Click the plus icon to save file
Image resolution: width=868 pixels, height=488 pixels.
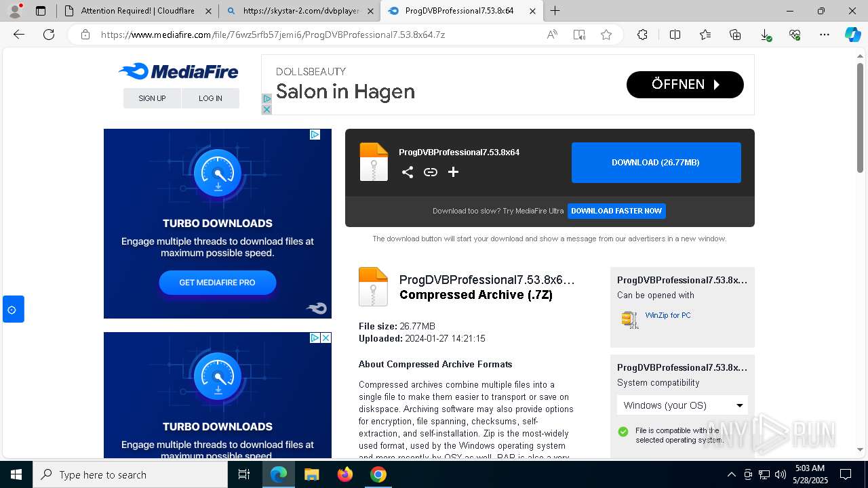point(454,172)
